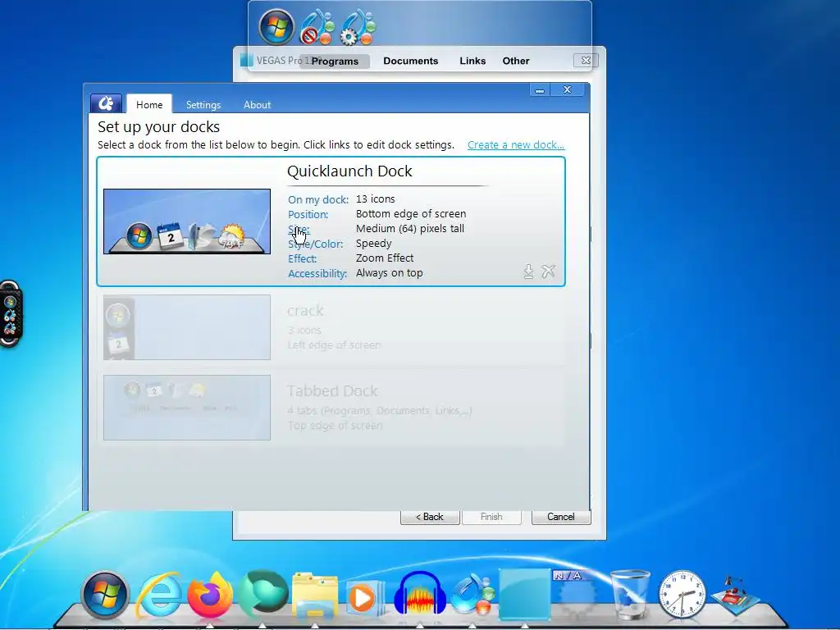Click Nexus icon with gear in top dock
The height and width of the screenshot is (630, 840).
coord(358,27)
